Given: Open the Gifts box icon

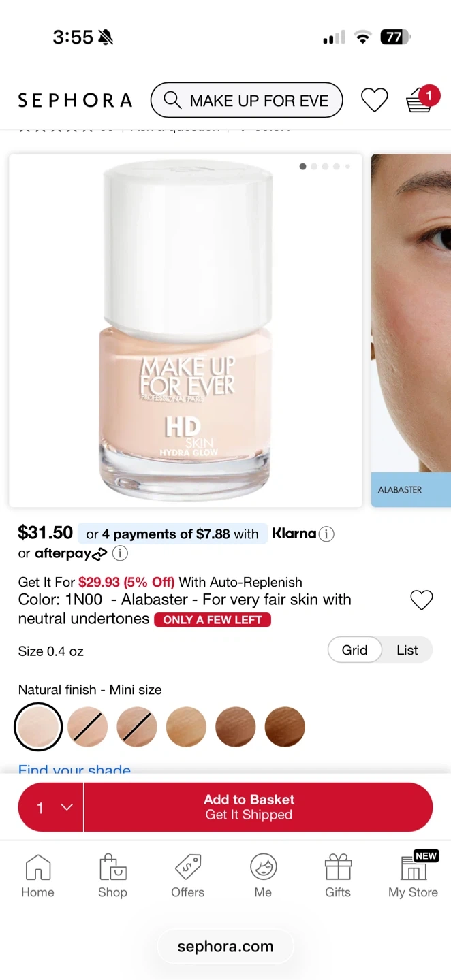Looking at the screenshot, I should 338,868.
